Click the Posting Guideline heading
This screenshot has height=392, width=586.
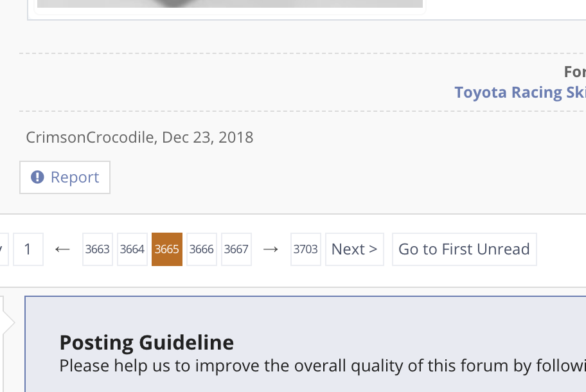[x=146, y=343]
